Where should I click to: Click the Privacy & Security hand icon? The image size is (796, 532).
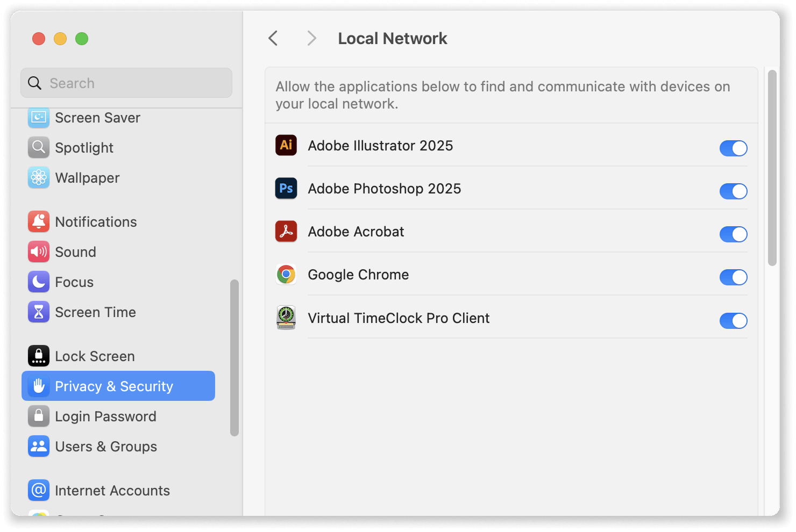[x=39, y=386]
